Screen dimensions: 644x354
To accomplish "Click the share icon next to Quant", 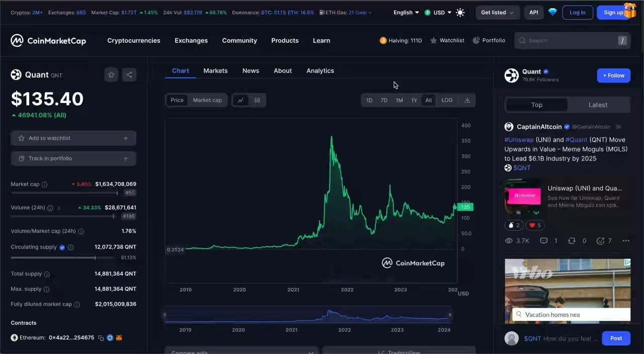I will [129, 75].
